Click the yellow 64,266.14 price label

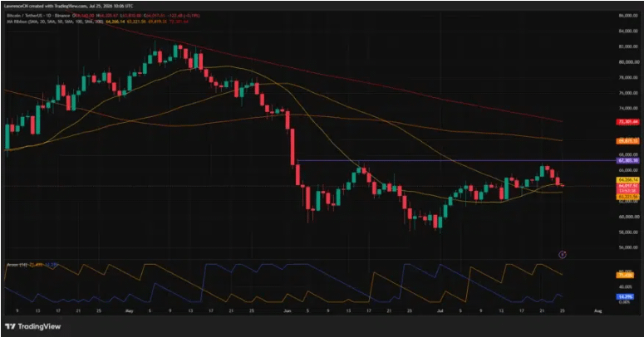point(628,180)
